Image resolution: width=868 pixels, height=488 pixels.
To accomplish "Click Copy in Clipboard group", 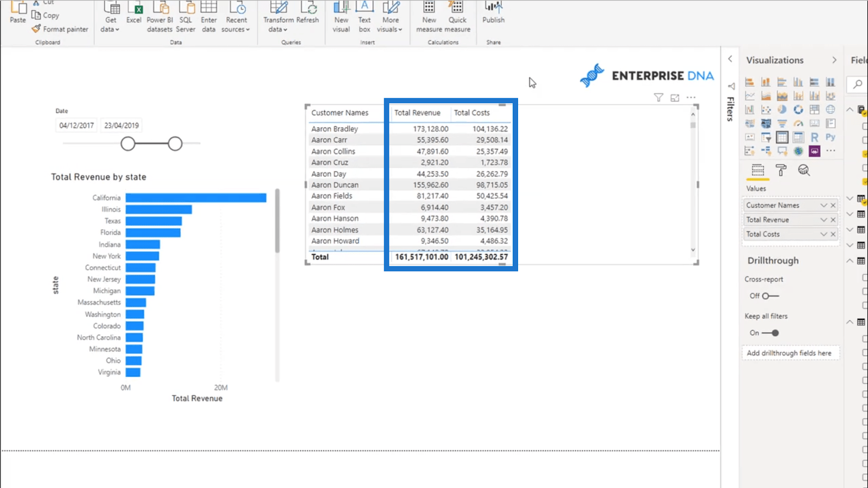I will [46, 15].
